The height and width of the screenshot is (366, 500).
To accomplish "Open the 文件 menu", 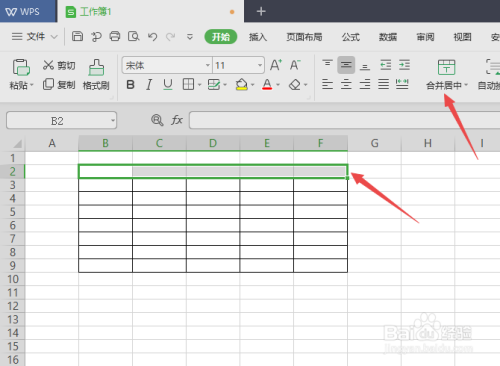I will pyautogui.click(x=35, y=36).
